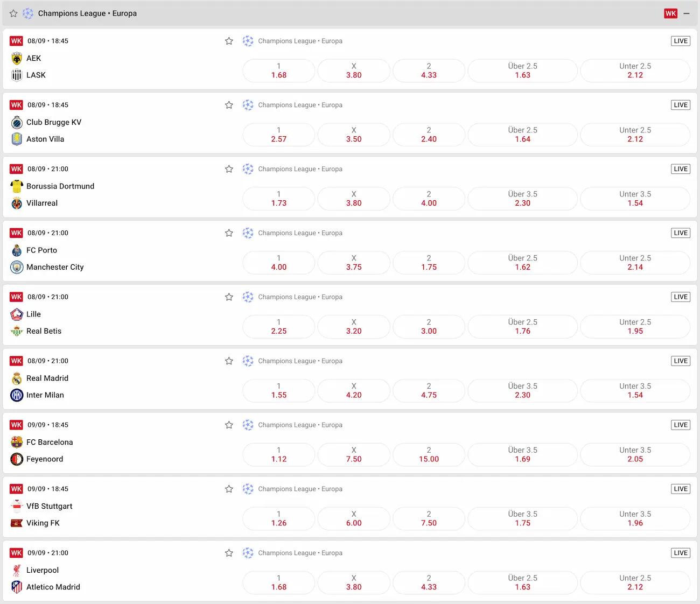Click the Borussia Dortmund crest icon
The width and height of the screenshot is (700, 604).
17,186
